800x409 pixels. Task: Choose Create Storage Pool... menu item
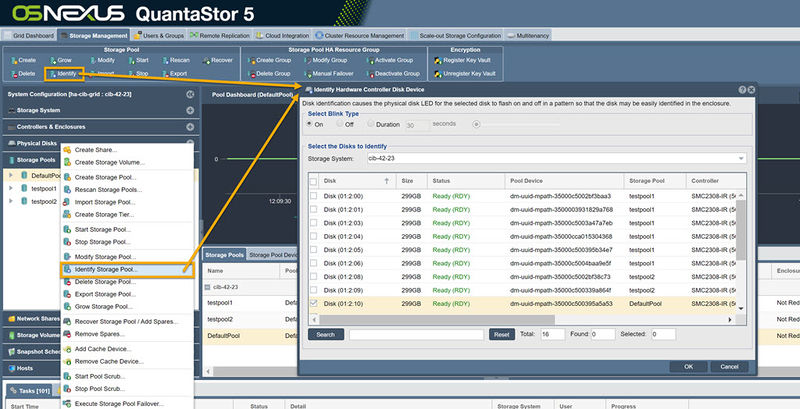tap(127, 177)
